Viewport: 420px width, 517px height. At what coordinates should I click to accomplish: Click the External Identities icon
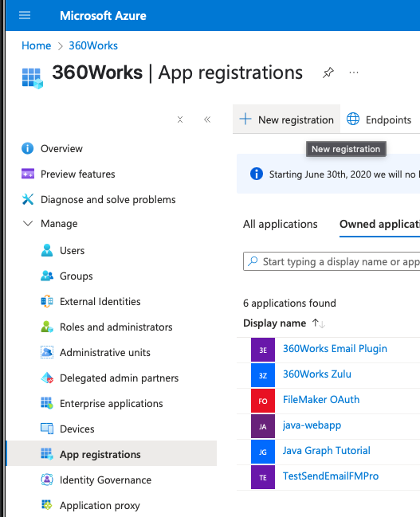pos(47,301)
